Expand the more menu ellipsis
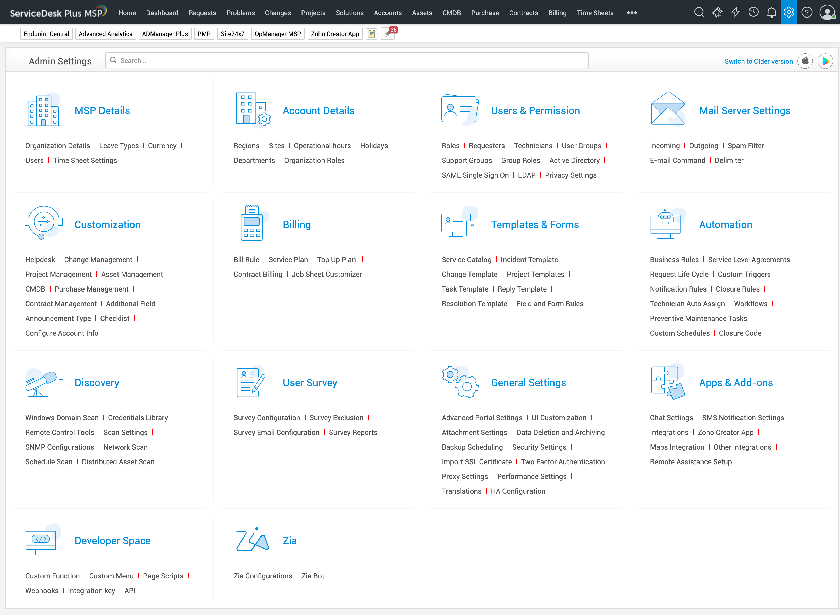The image size is (840, 616). click(631, 13)
